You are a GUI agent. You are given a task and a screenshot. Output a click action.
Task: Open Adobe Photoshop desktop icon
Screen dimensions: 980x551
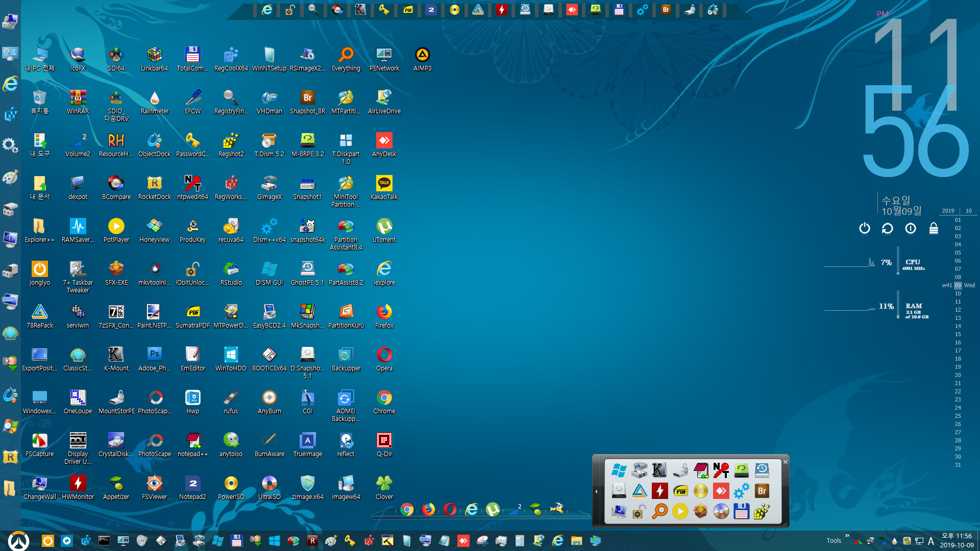(154, 359)
